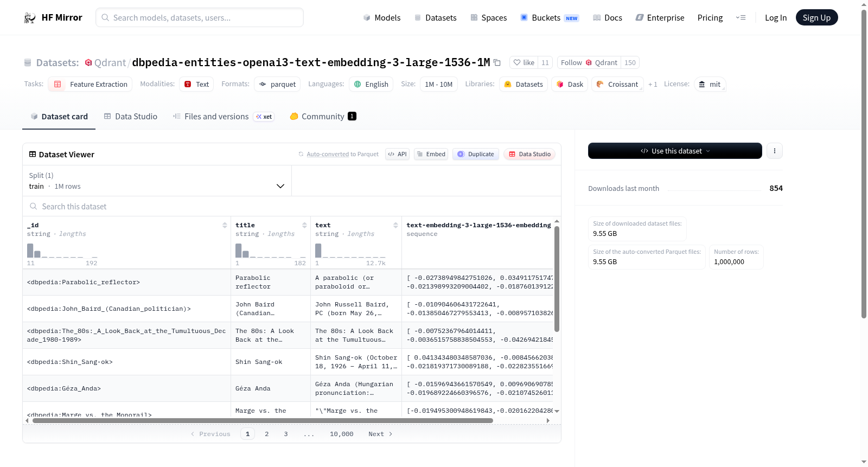Focus the global search box
This screenshot has width=868, height=467.
(x=200, y=17)
